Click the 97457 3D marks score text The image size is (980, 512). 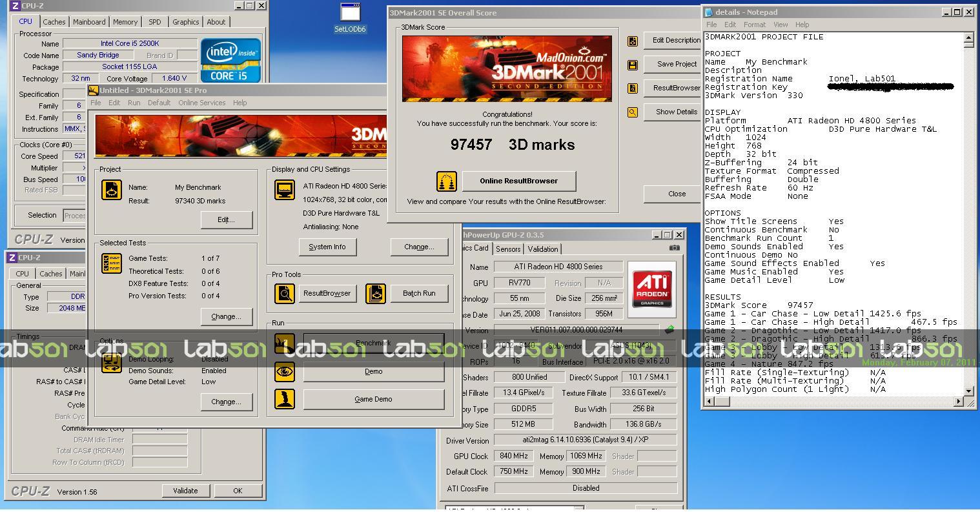(513, 145)
